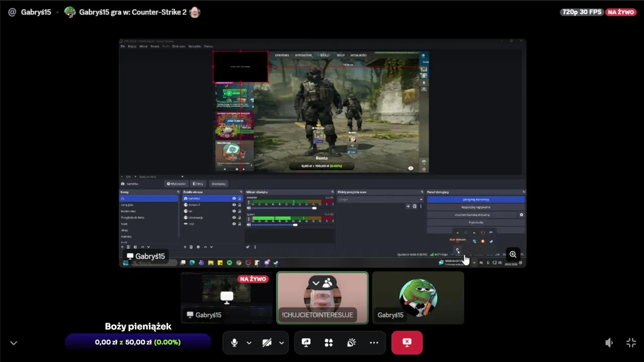This screenshot has width=644, height=362.
Task: Open the Narzędzia menu in OBS
Action: 195,46
